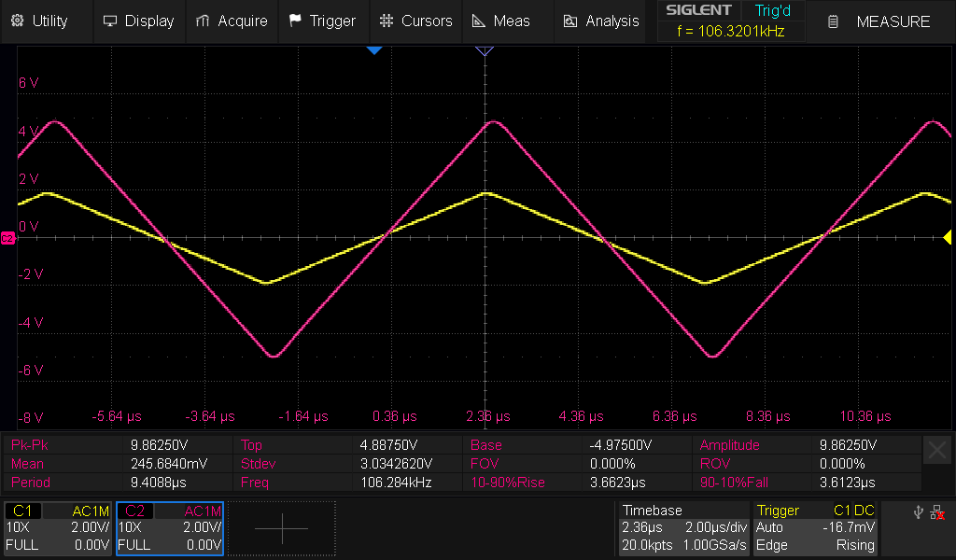Select the Freq measurement label
Viewport: 956px width, 560px height.
pyautogui.click(x=255, y=483)
